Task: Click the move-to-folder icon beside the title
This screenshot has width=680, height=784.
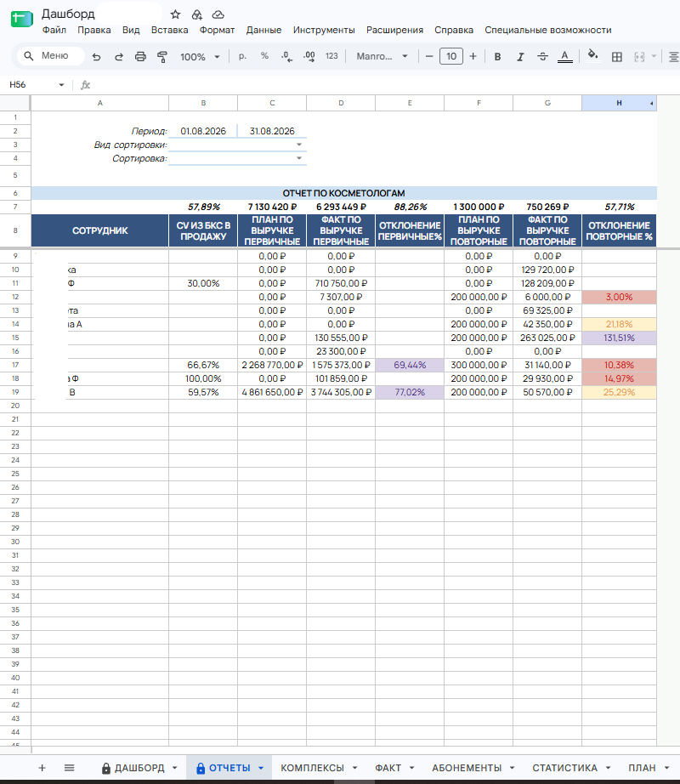Action: tap(197, 14)
